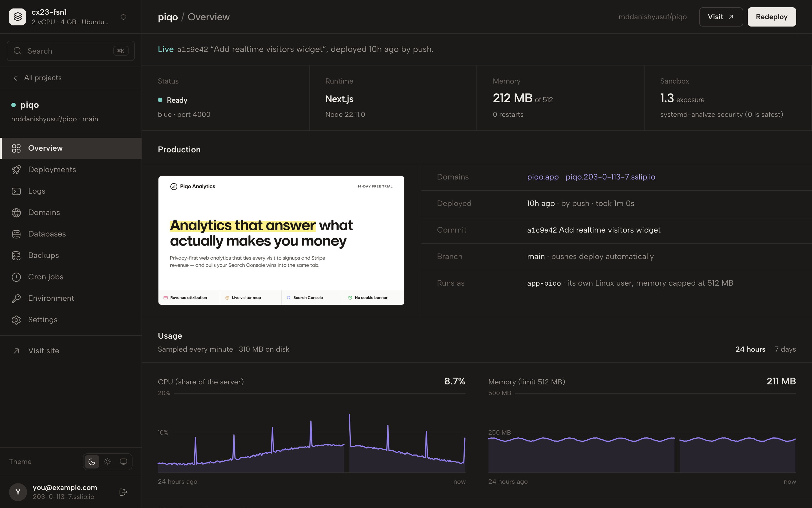812x508 pixels.
Task: Click the server stack logo icon
Action: coord(17,17)
